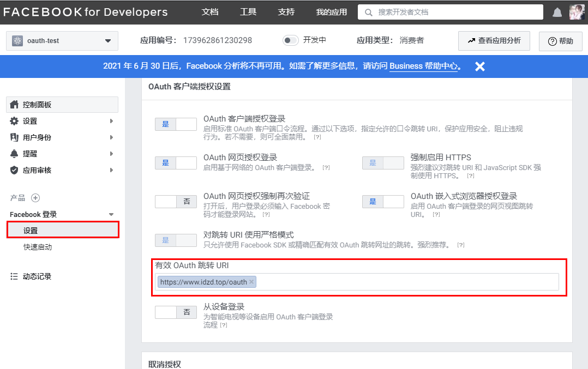Click the 应用类型 消费者 value
The image size is (588, 369).
tap(412, 40)
